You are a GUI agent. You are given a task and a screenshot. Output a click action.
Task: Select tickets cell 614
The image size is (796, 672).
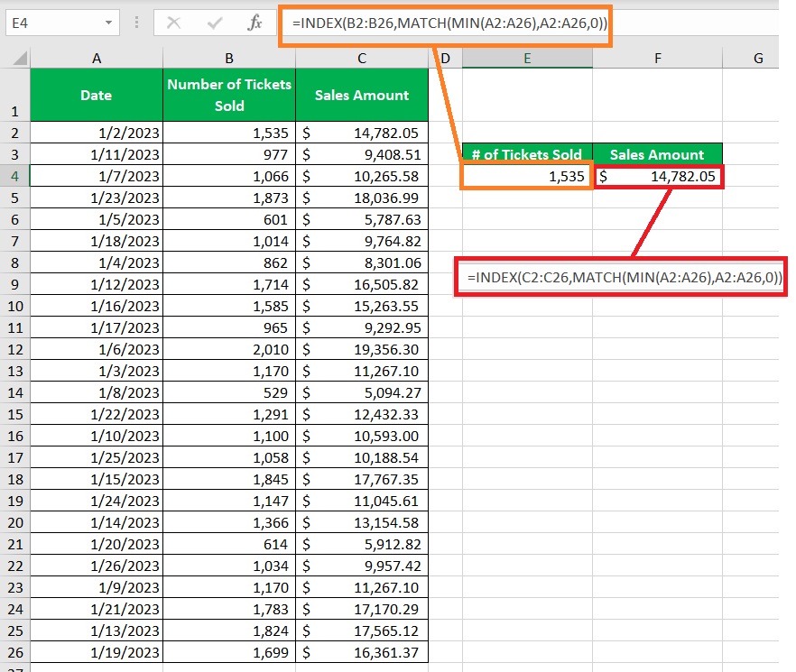pyautogui.click(x=229, y=544)
